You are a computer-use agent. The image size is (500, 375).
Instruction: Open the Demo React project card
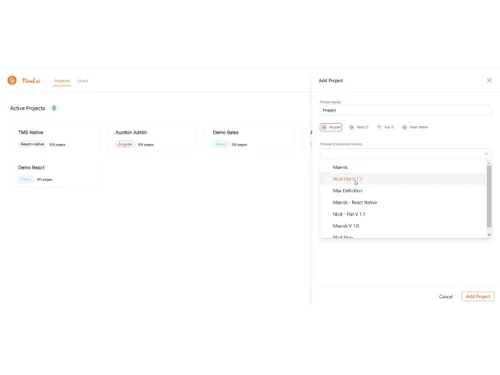(55, 173)
